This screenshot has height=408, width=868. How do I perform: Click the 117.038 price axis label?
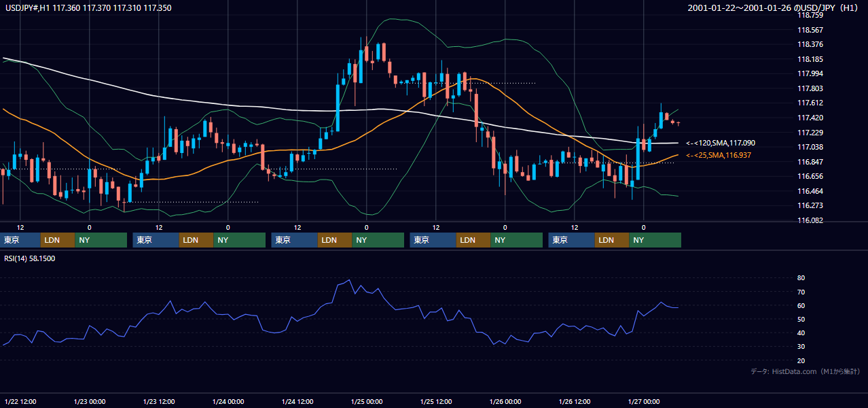809,147
